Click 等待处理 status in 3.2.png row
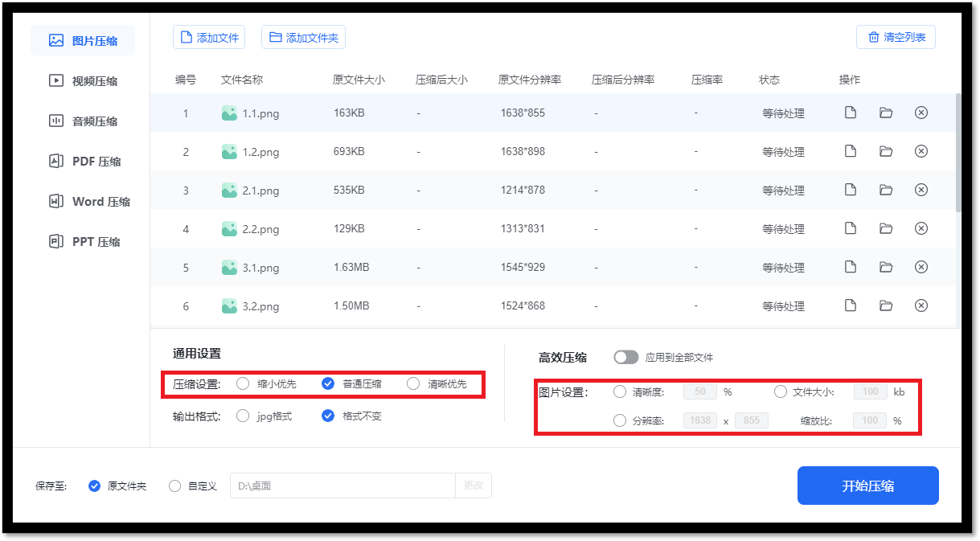Image resolution: width=980 pixels, height=541 pixels. (x=784, y=306)
